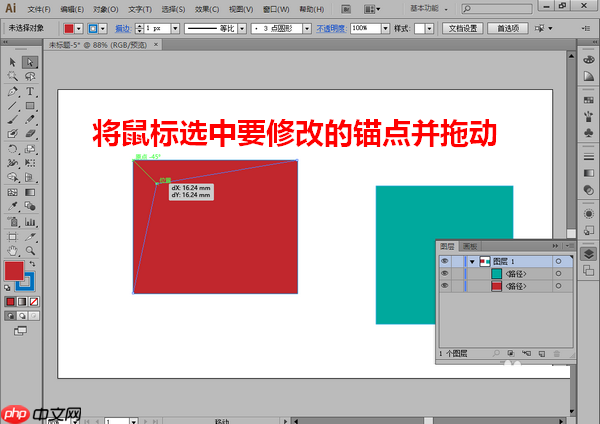Open the Color panel from right dock
This screenshot has height=424, width=600.
(589, 60)
